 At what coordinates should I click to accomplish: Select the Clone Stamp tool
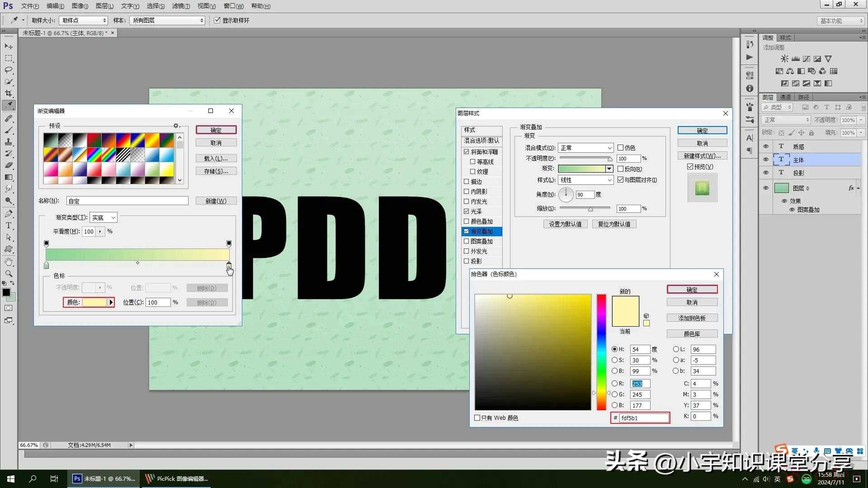[x=9, y=142]
